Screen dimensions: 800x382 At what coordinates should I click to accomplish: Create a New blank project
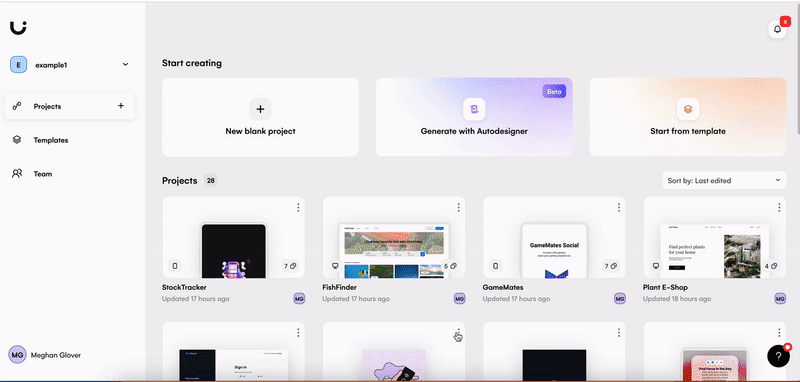coord(260,117)
